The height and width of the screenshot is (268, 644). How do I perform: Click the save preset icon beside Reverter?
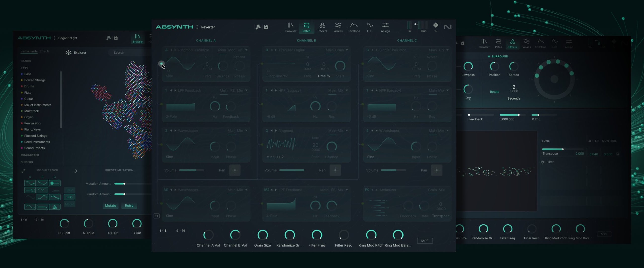coord(266,27)
